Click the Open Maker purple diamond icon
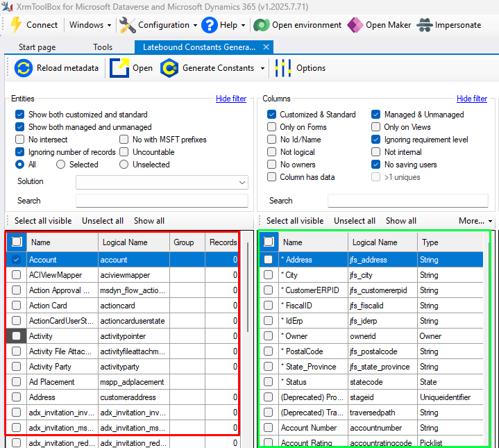 pos(355,25)
